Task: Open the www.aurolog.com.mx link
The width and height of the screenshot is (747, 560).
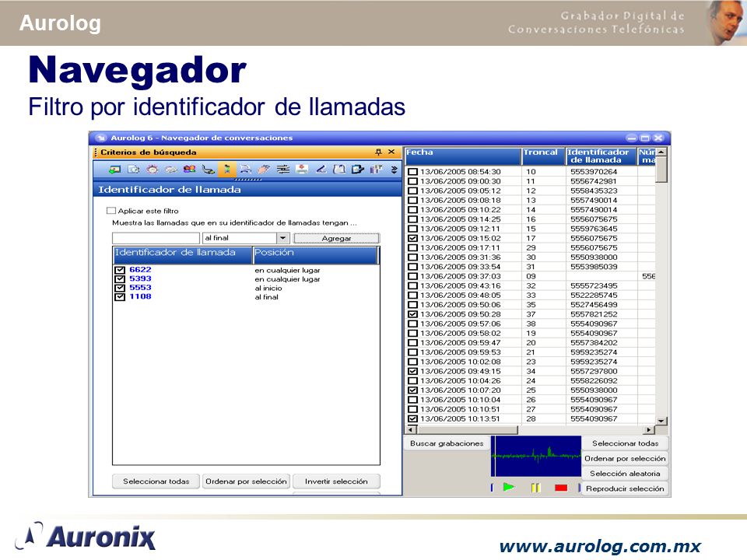Action: coord(600,546)
